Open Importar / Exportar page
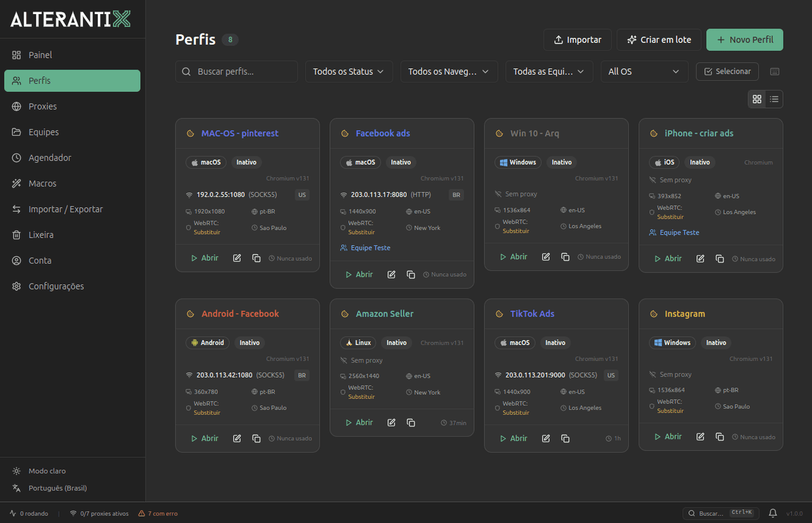The image size is (812, 523). pos(72,209)
